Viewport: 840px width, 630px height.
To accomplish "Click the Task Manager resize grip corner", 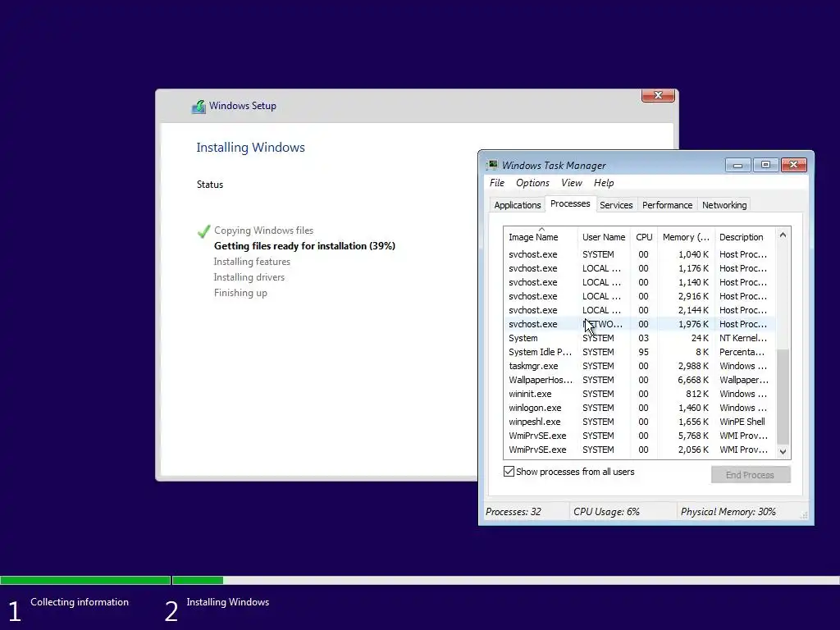I will (804, 515).
